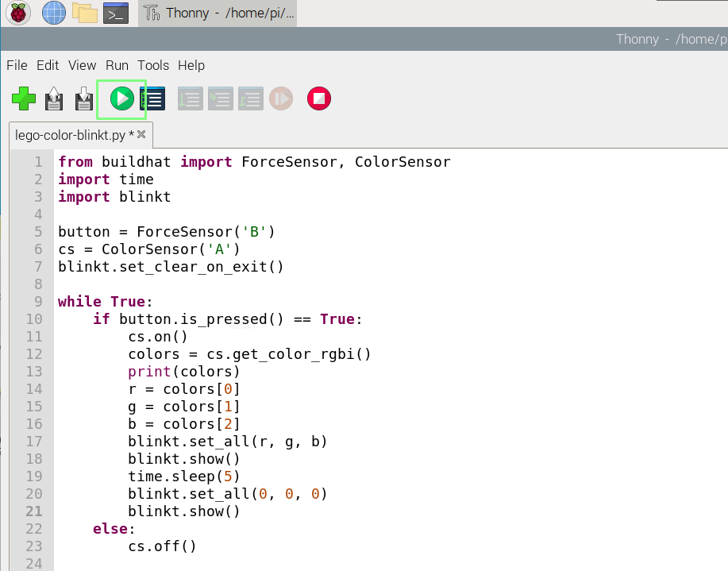Open the Run menu
The width and height of the screenshot is (728, 571).
point(116,65)
